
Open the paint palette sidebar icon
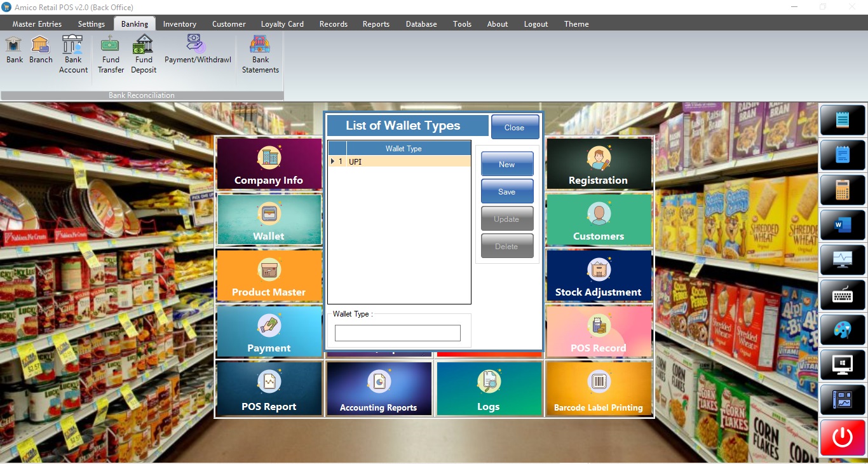tap(843, 330)
